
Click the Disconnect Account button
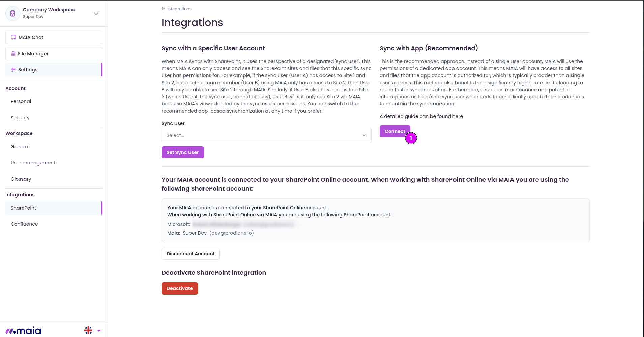pos(191,254)
